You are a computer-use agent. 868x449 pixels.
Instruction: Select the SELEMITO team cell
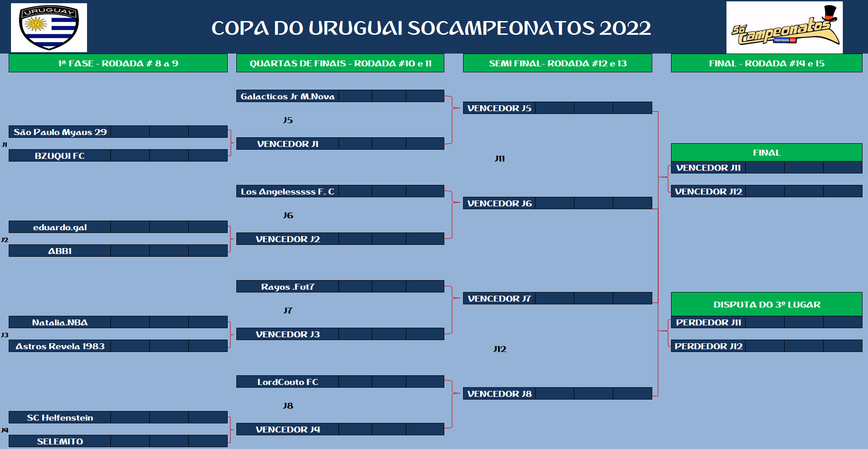(60, 441)
